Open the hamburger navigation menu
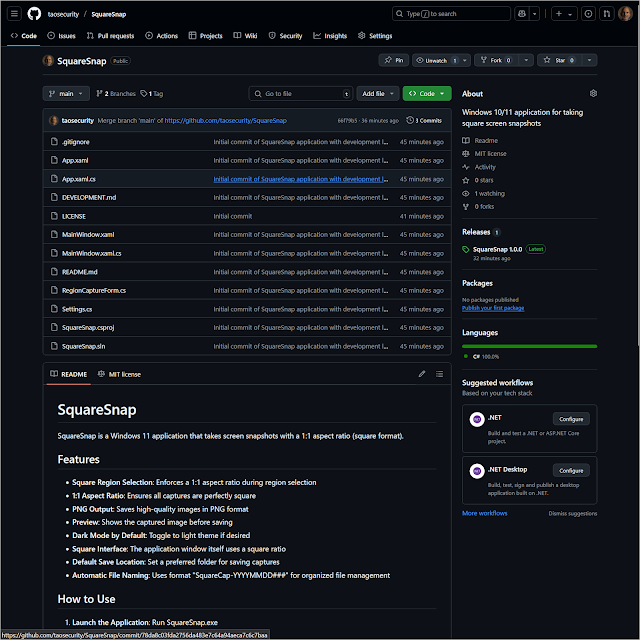 [x=14, y=14]
